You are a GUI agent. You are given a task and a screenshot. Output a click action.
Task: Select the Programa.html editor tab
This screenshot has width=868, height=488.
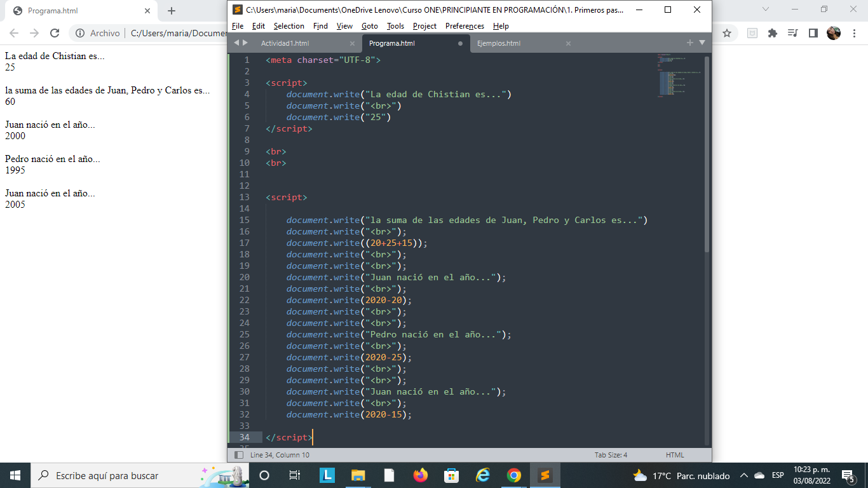tap(392, 43)
